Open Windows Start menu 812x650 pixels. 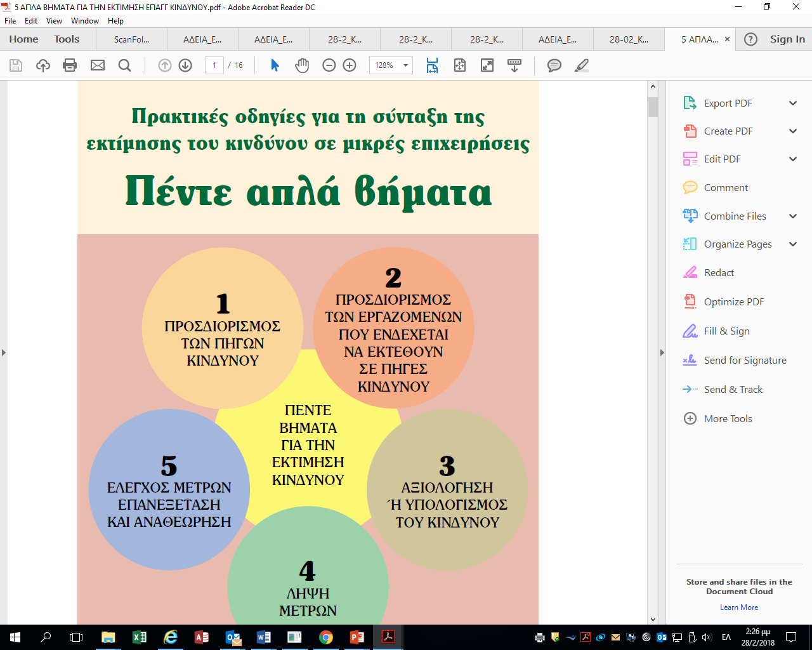(15, 637)
